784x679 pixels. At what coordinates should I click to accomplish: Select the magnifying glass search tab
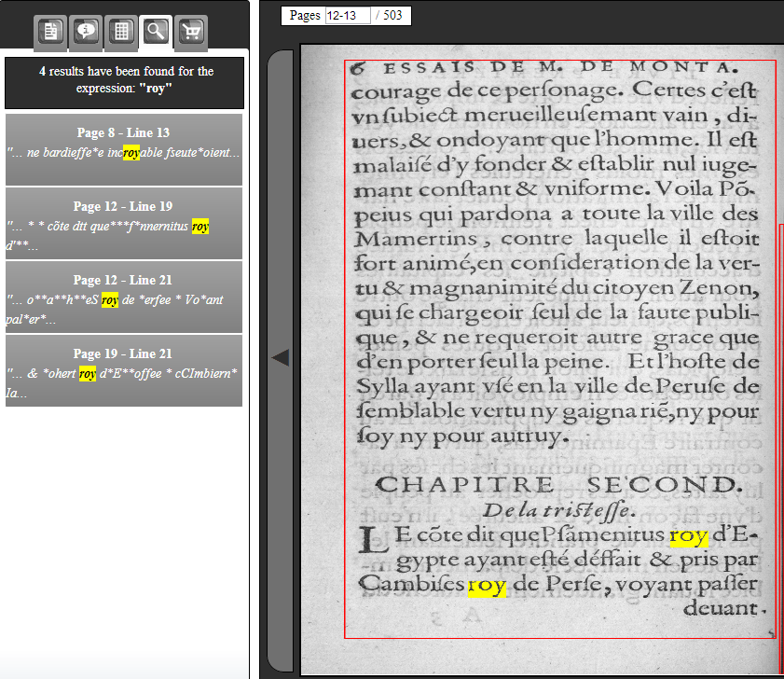click(156, 32)
